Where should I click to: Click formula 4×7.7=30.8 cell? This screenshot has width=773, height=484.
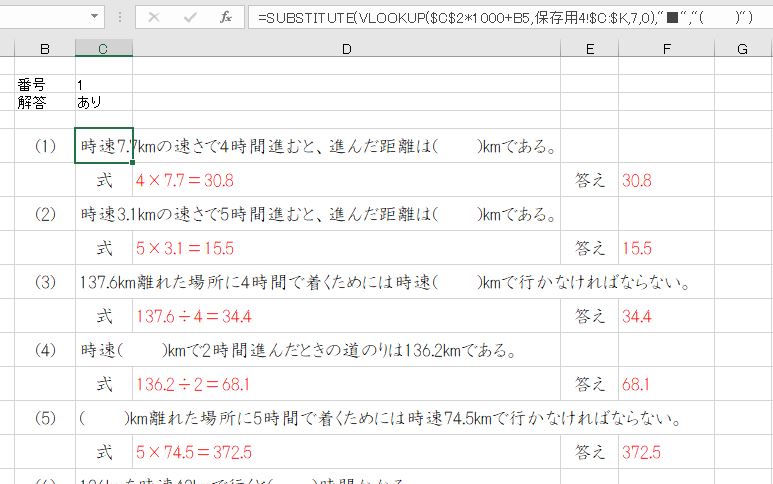pyautogui.click(x=347, y=180)
